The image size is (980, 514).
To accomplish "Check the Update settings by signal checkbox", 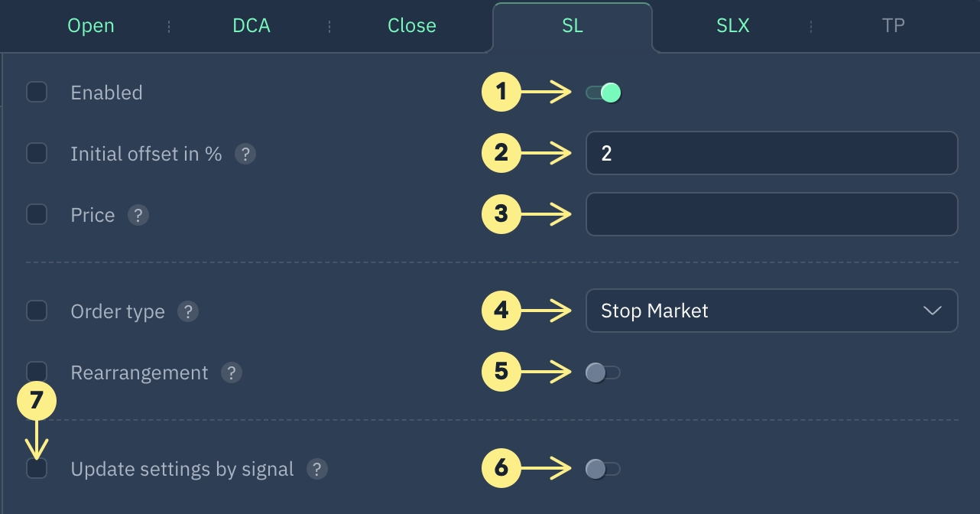I will click(37, 468).
